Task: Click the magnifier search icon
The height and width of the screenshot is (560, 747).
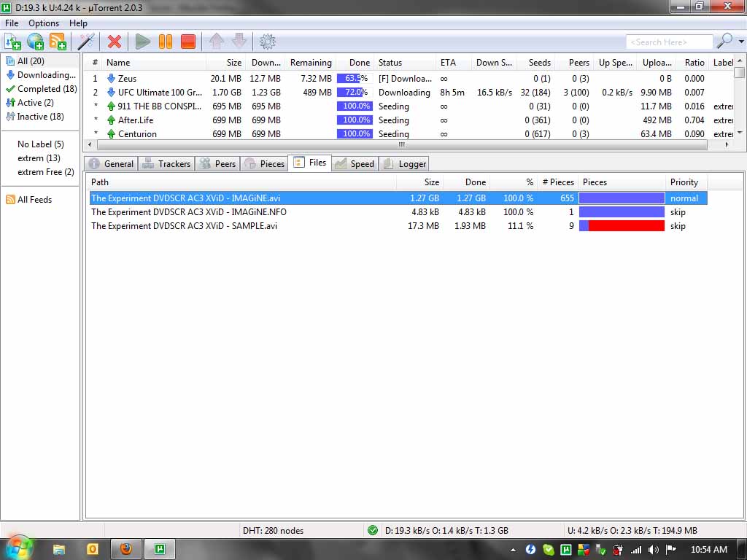Action: (724, 41)
